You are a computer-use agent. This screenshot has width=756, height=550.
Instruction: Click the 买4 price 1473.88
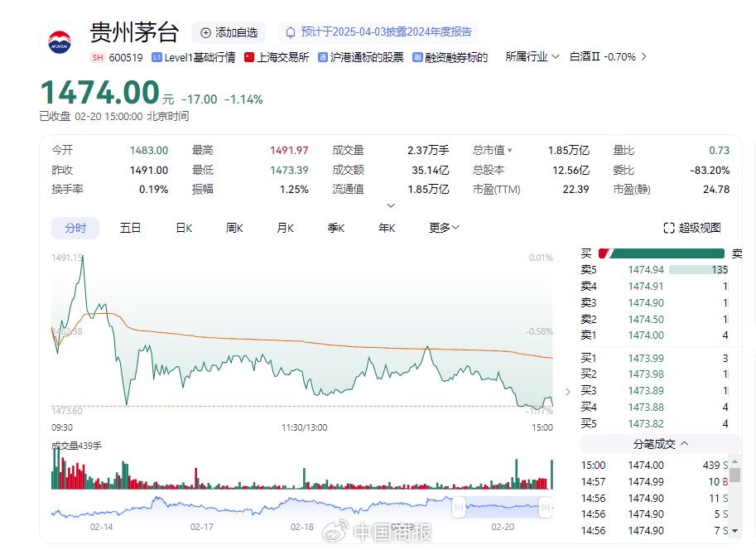(646, 408)
